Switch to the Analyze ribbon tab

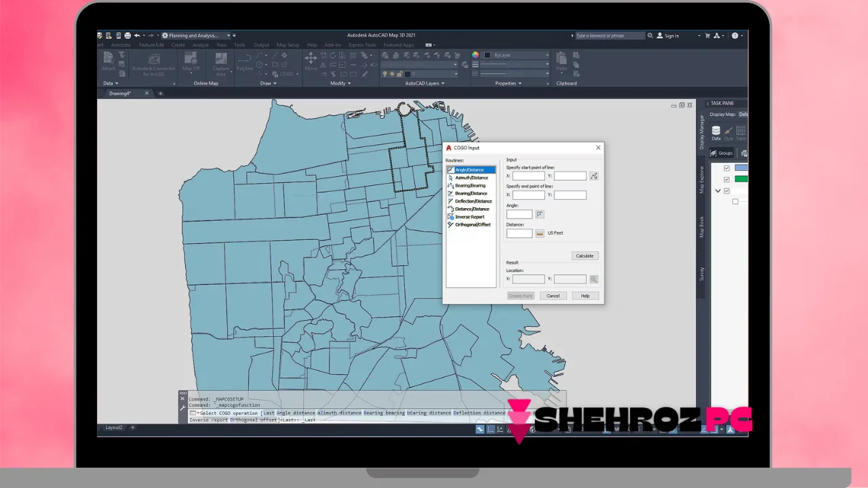pos(201,45)
